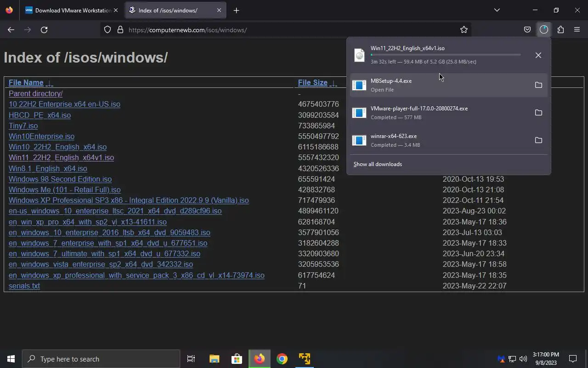Open the notification center icon
This screenshot has height=368, width=588.
[x=573, y=359]
